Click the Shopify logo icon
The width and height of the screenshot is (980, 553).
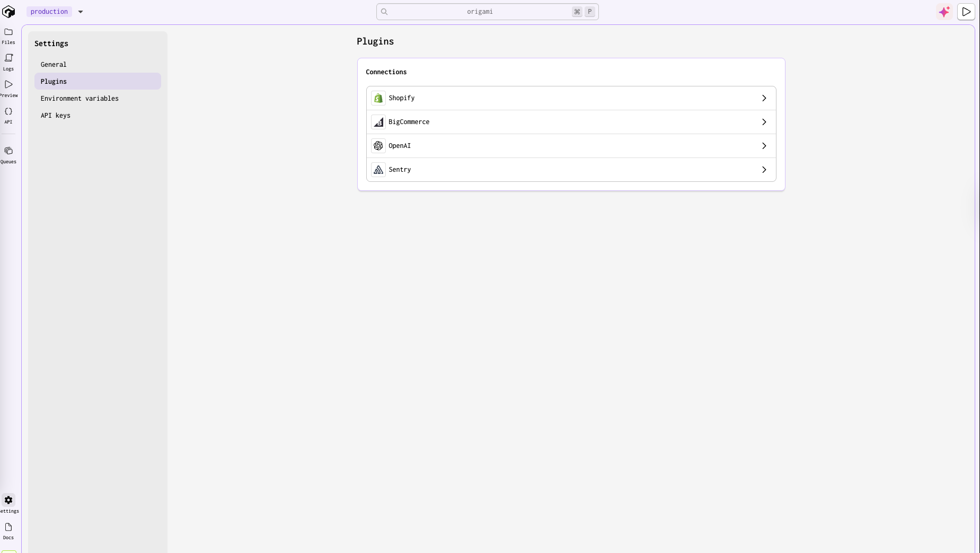point(378,98)
